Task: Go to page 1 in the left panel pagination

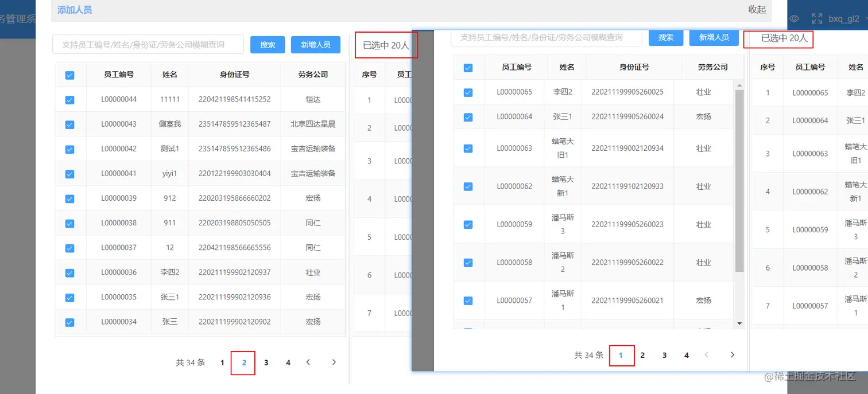Action: coord(222,362)
